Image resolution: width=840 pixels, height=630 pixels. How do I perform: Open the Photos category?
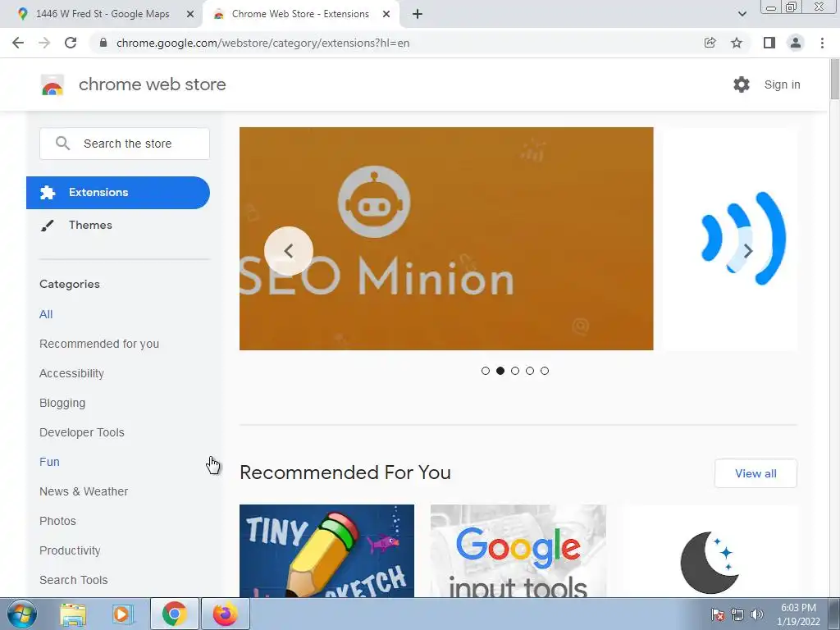58,521
